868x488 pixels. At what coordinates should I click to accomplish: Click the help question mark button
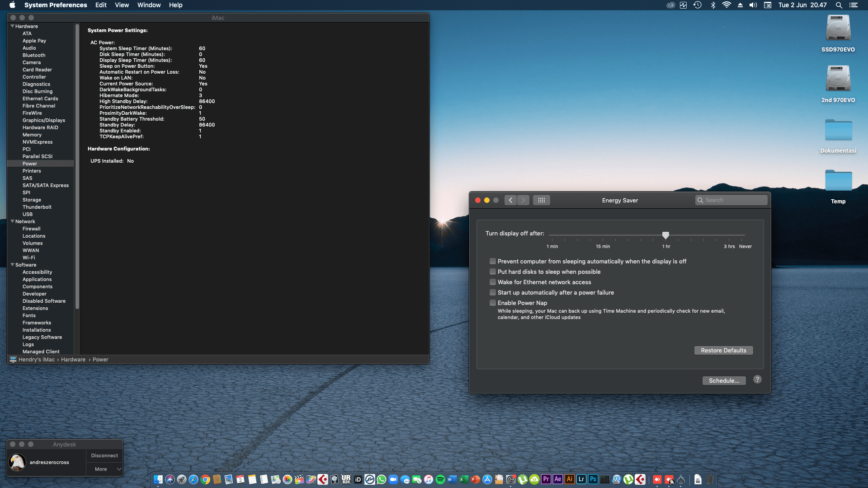[x=757, y=380]
